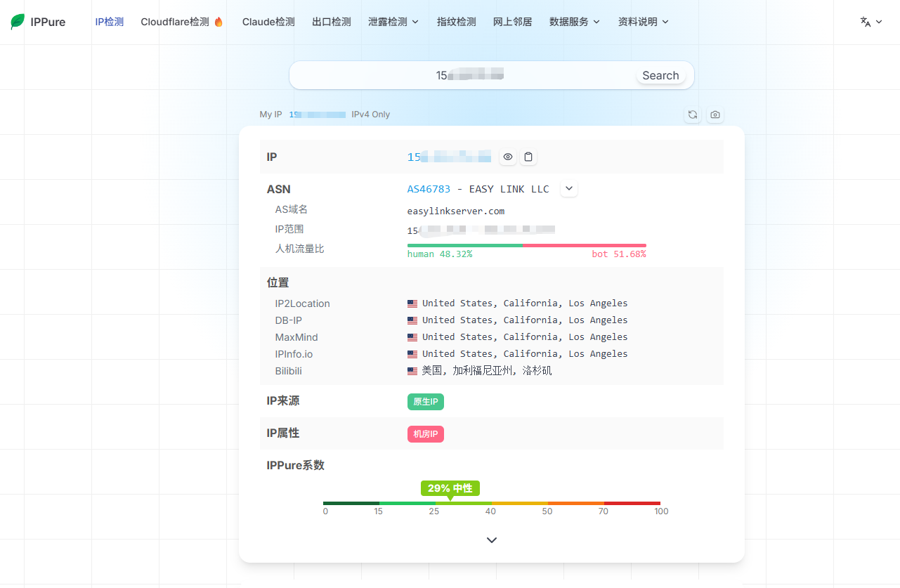This screenshot has width=900, height=588.
Task: Open the Claude检测 page
Action: coord(268,22)
